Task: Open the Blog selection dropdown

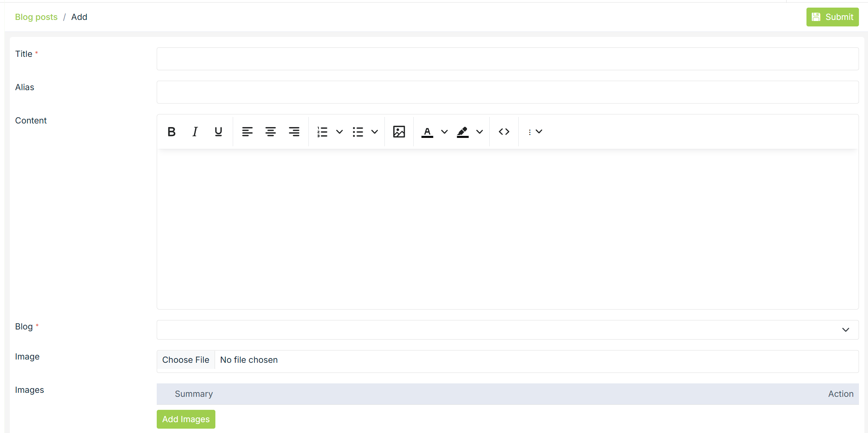Action: [507, 329]
